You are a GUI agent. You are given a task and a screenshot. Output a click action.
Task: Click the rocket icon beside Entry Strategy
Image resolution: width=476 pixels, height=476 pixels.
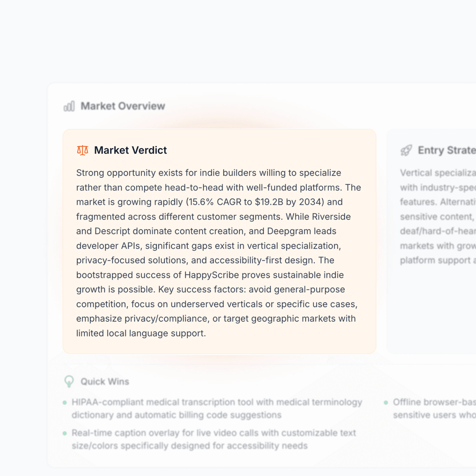[x=406, y=150]
